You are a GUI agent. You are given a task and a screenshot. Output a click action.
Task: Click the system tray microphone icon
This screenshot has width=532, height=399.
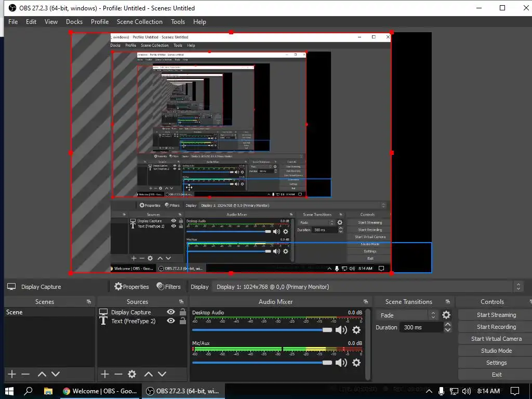(441, 391)
